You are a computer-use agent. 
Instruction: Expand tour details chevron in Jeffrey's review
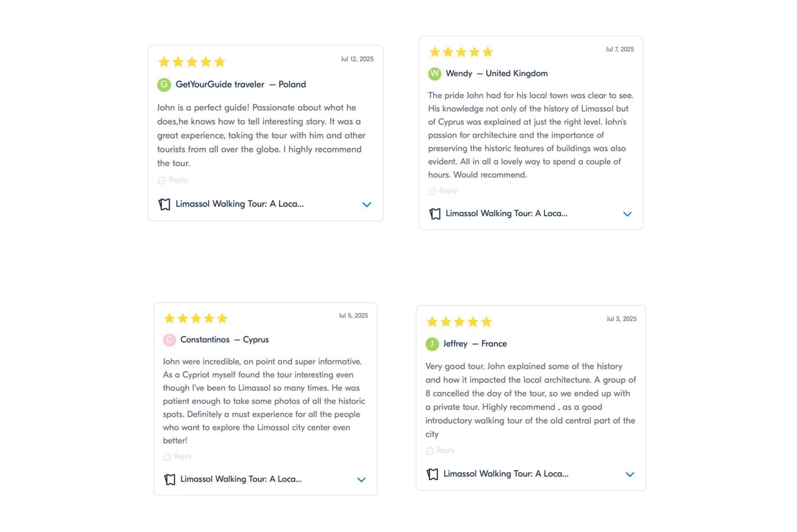tap(630, 475)
